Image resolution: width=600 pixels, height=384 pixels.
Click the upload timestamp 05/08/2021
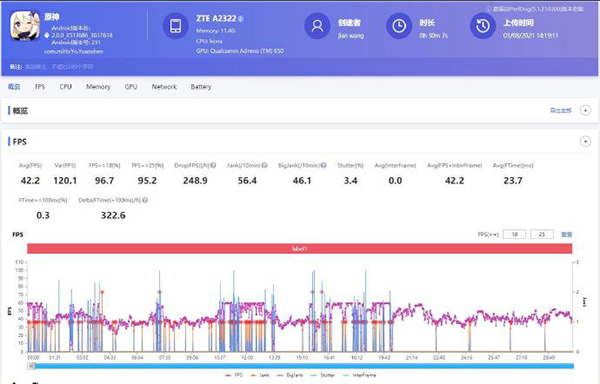530,36
